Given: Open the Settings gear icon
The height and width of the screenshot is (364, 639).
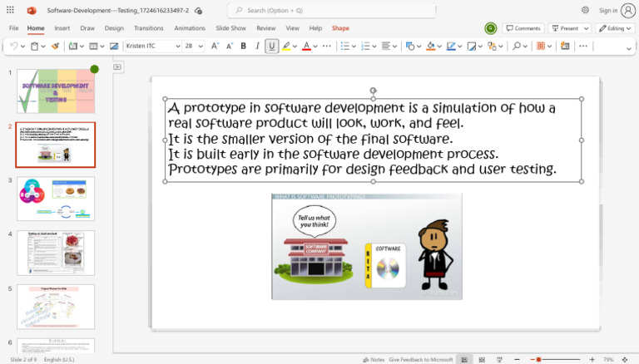Looking at the screenshot, I should click(585, 10).
